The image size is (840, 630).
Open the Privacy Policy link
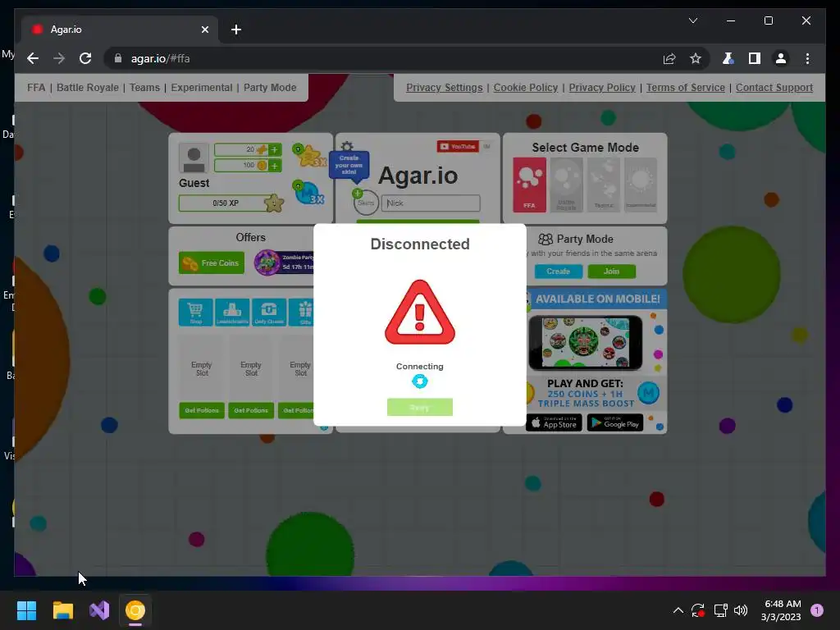602,87
